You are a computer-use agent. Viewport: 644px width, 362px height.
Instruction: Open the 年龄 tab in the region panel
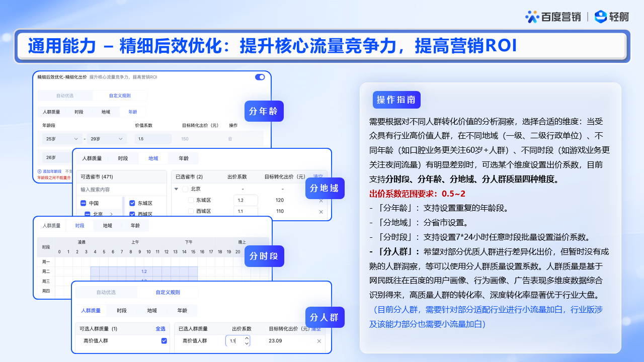[184, 158]
